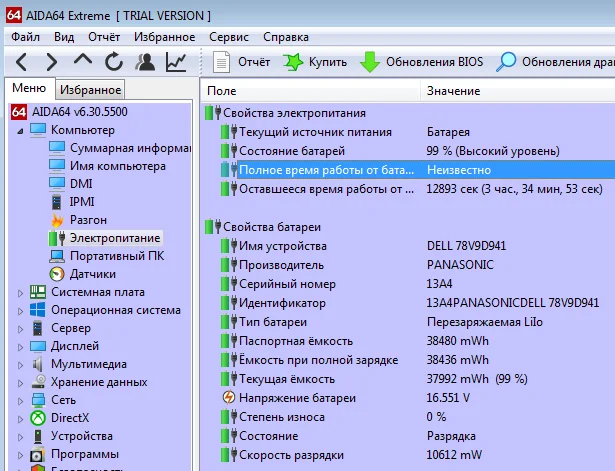Expand the Программы node

[20, 455]
